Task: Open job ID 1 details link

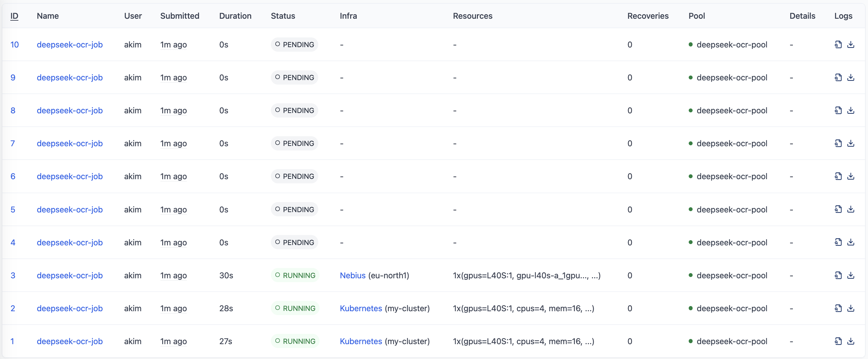Action: [x=13, y=341]
